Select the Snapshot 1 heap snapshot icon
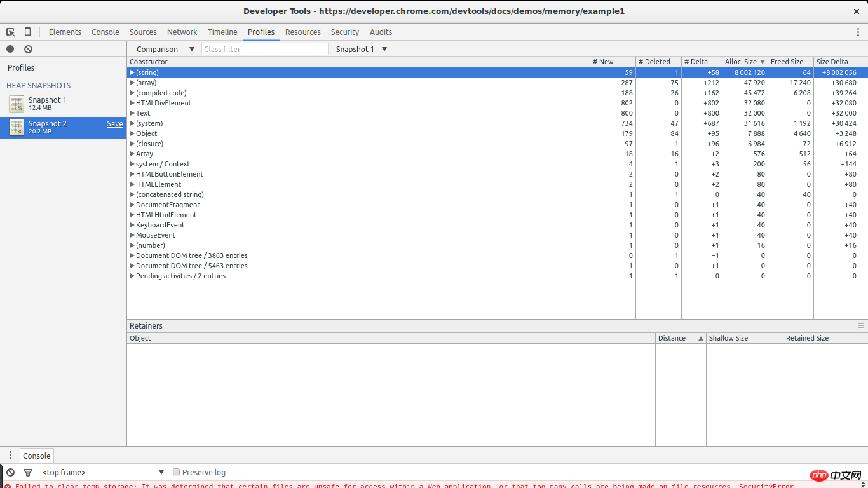Viewport: 868px width, 488px height. [x=17, y=104]
